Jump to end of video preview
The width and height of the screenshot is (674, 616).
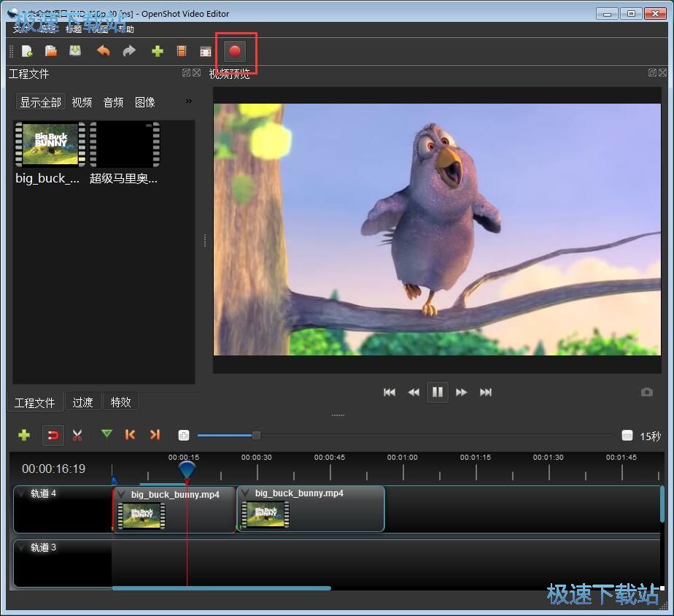(x=486, y=393)
